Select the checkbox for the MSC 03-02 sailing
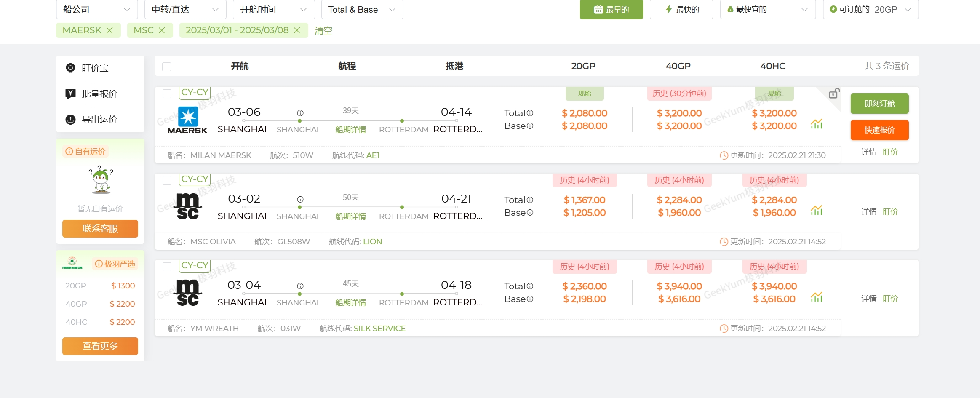Viewport: 980px width, 398px height. pyautogui.click(x=167, y=180)
